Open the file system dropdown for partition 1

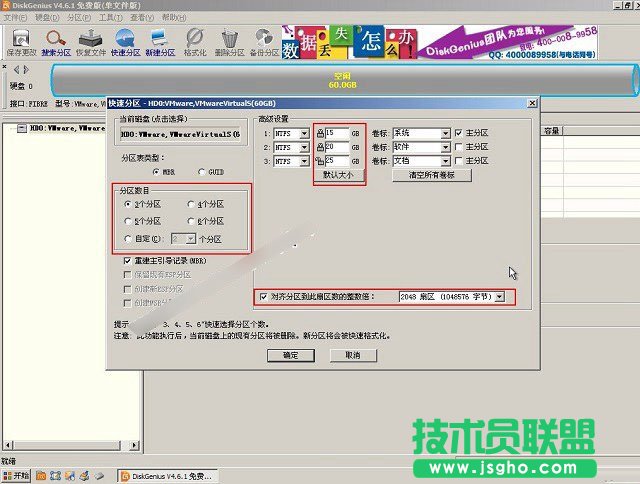(304, 133)
